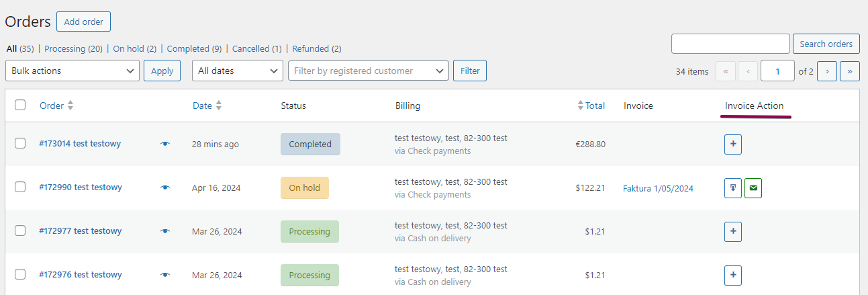Expand the All dates dropdown
868x295 pixels.
(238, 71)
